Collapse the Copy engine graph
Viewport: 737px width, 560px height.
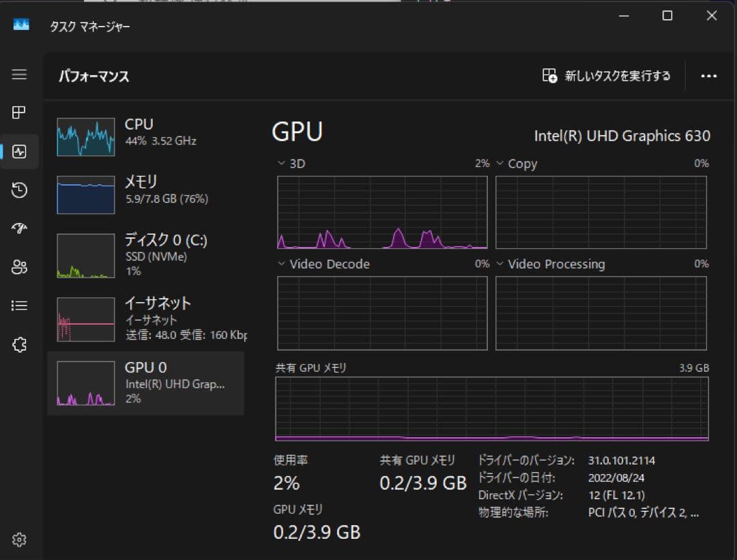click(x=500, y=163)
